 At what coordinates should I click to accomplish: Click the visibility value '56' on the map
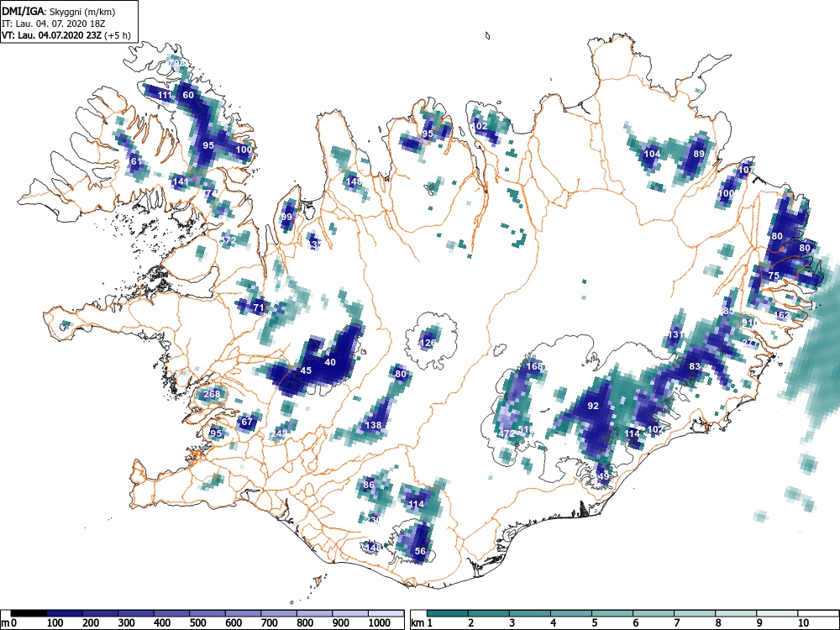tap(420, 551)
